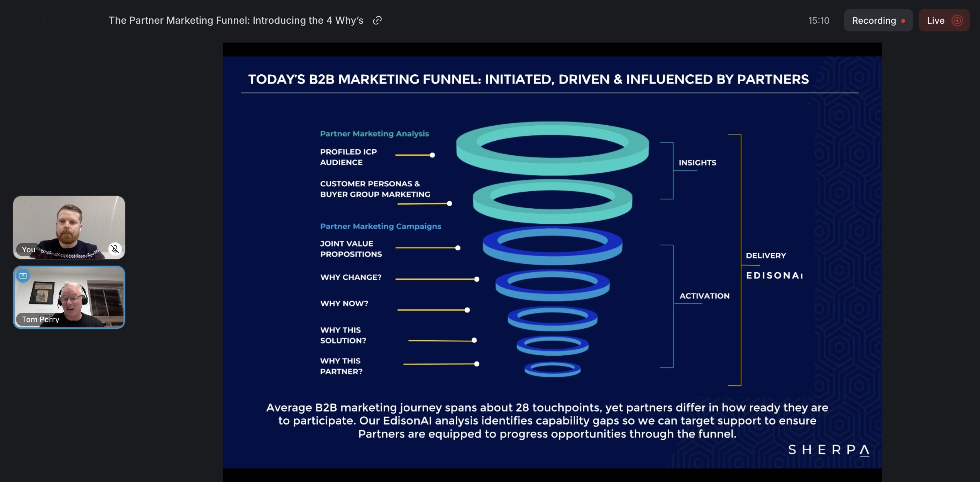Click the crossed-out microphone icon on your tile

[115, 249]
